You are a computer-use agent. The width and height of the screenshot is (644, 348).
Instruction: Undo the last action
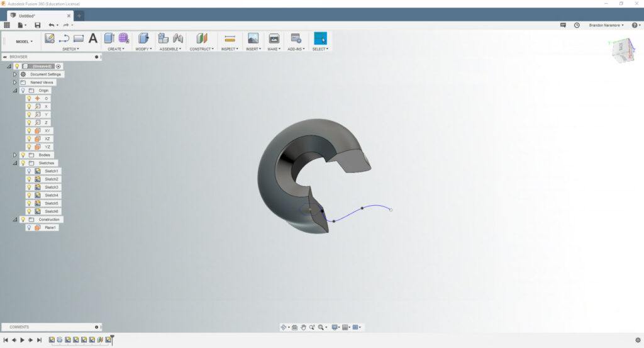(x=52, y=25)
